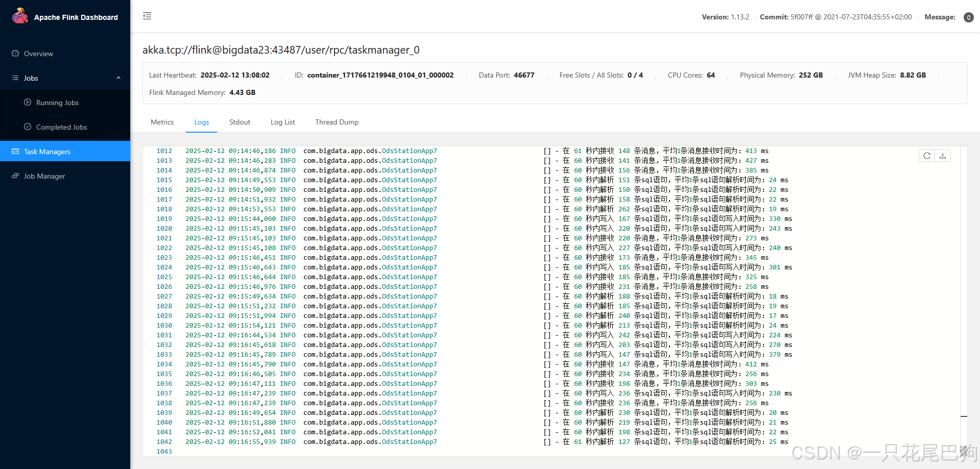The width and height of the screenshot is (980, 469).
Task: Click log line number 1012
Action: tap(164, 151)
